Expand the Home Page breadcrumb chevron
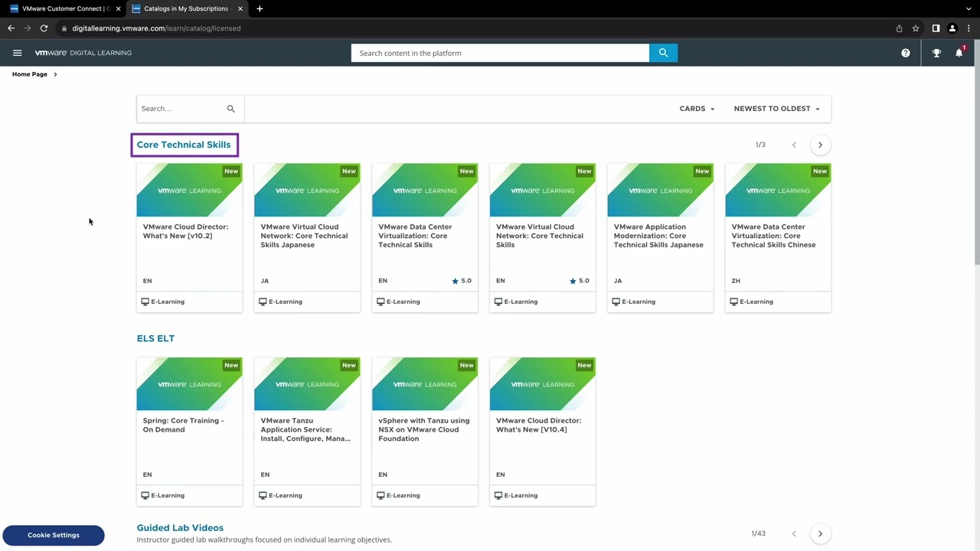Image resolution: width=980 pixels, height=551 pixels. (x=55, y=74)
